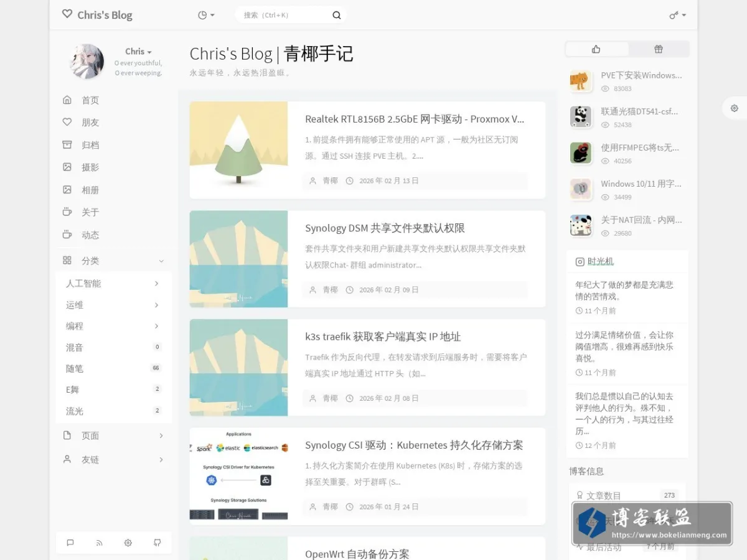Click the Synology CSI Driver diagram thumbnail
Image resolution: width=747 pixels, height=560 pixels.
click(x=238, y=476)
